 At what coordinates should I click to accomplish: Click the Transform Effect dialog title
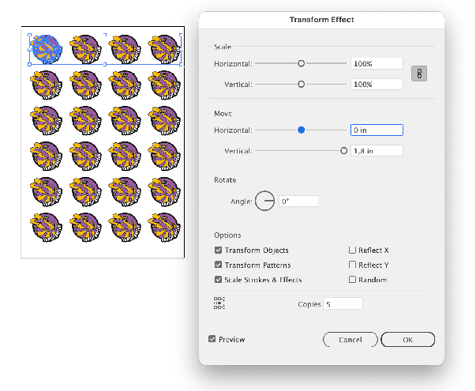click(322, 19)
